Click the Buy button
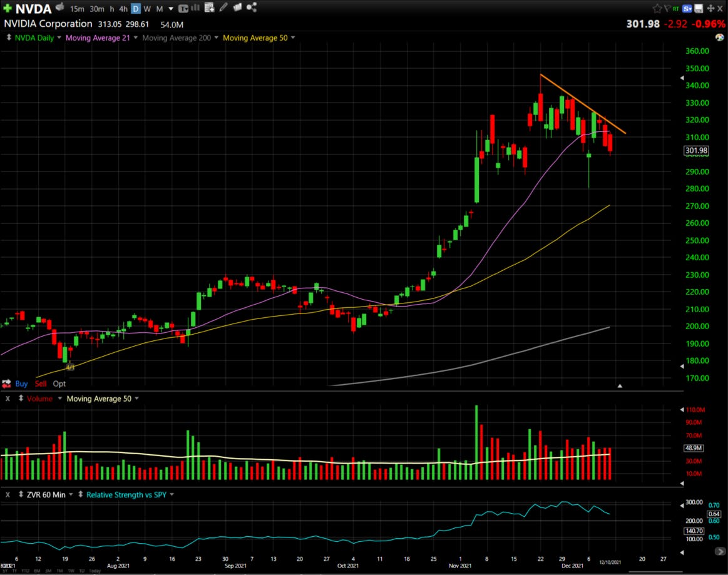The width and height of the screenshot is (728, 575). tap(21, 384)
